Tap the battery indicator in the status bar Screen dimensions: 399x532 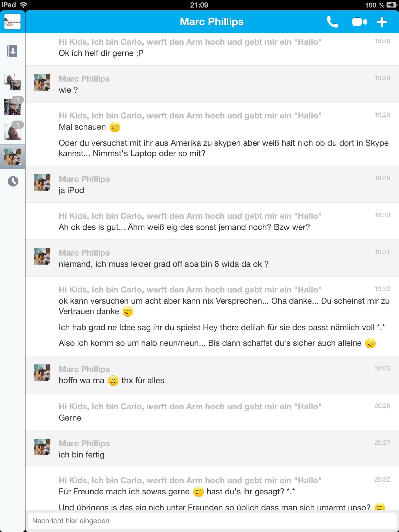391,5
